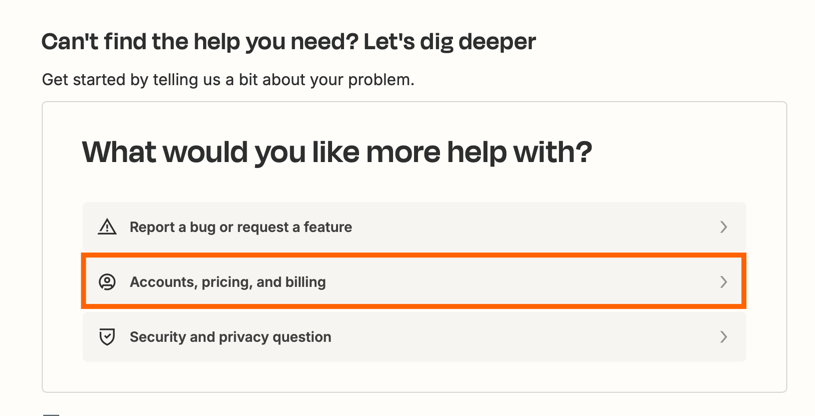Expand chevron beside Report a bug row
Screen dimensions: 815x416
(x=724, y=227)
